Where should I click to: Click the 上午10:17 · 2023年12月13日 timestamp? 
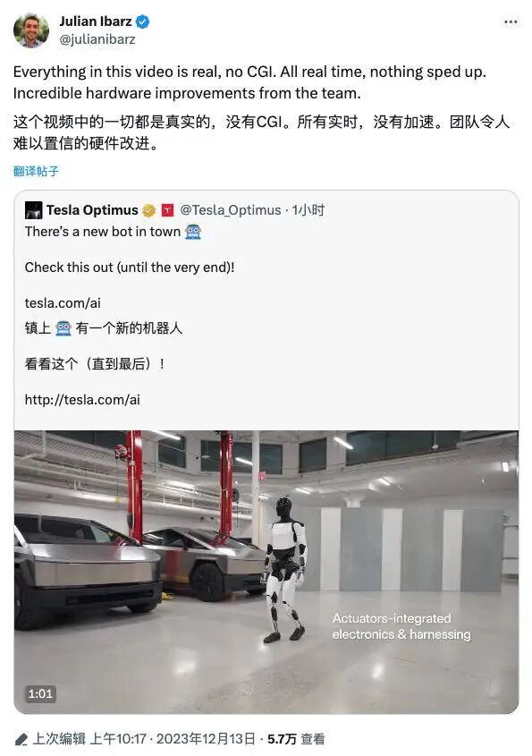click(173, 739)
